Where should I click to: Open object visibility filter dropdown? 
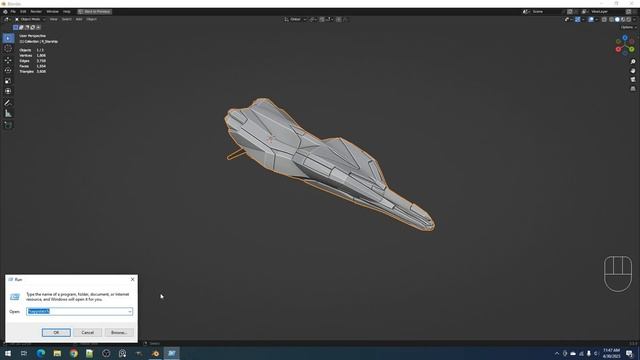pyautogui.click(x=568, y=19)
